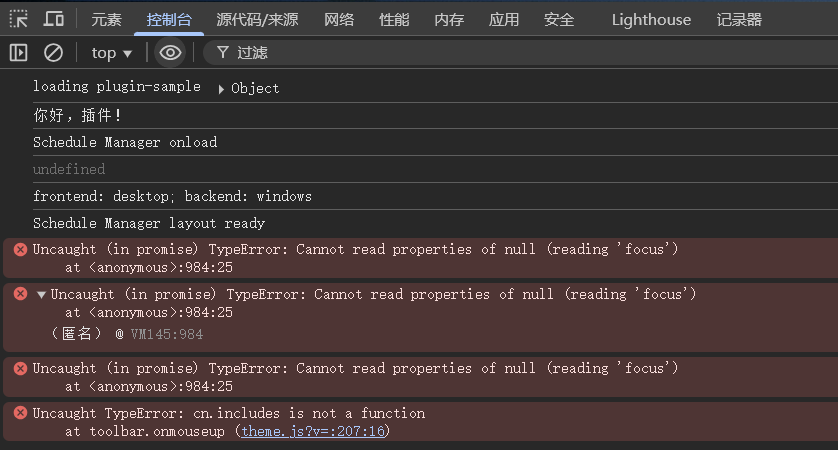The height and width of the screenshot is (450, 838).
Task: Toggle the device toolbar icon
Action: pos(54,19)
